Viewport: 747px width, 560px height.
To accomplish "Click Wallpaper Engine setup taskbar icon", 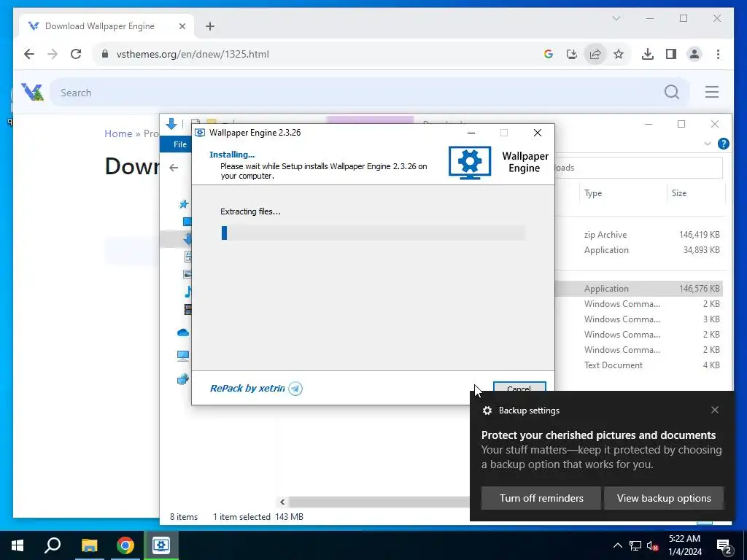I will pyautogui.click(x=161, y=545).
